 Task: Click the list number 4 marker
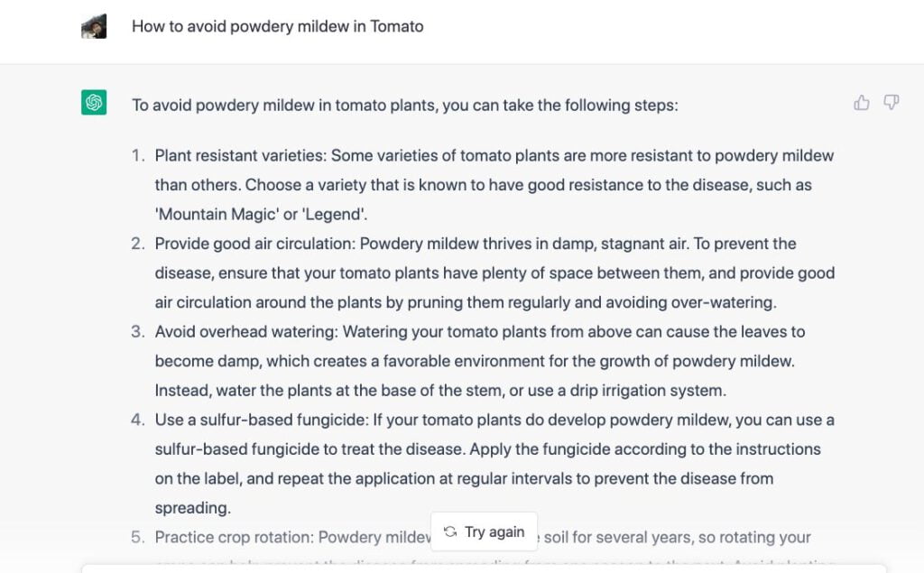click(137, 420)
